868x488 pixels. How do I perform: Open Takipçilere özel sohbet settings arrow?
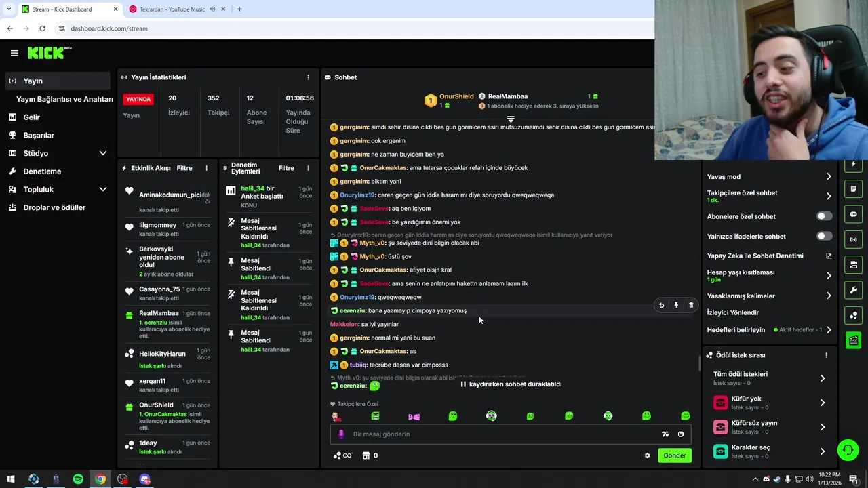[x=829, y=197]
